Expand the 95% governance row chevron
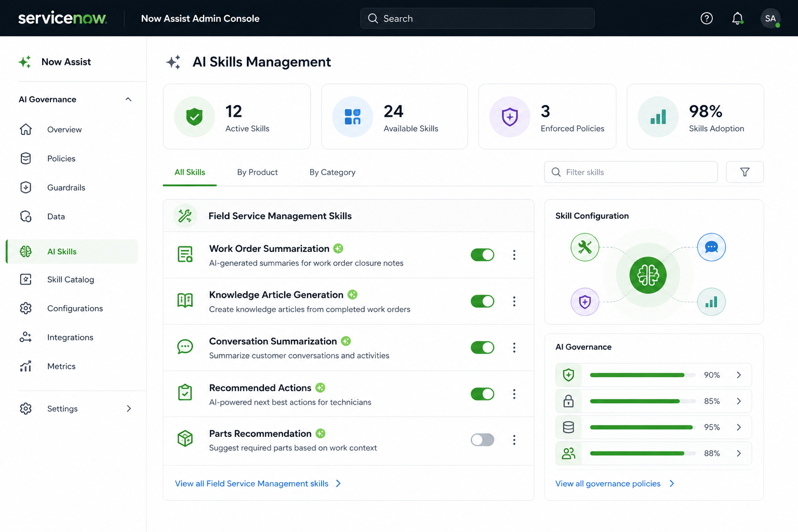This screenshot has width=798, height=532. (x=739, y=427)
